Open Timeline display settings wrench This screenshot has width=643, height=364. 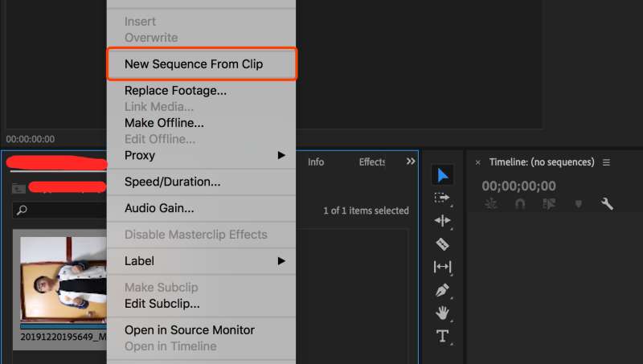pos(608,204)
